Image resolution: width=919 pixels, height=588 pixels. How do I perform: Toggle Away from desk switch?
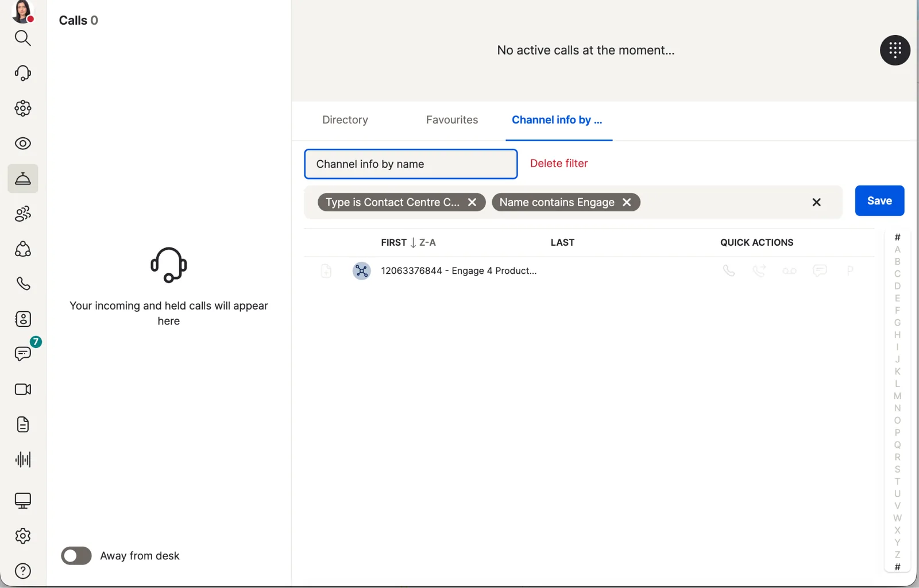pos(76,556)
